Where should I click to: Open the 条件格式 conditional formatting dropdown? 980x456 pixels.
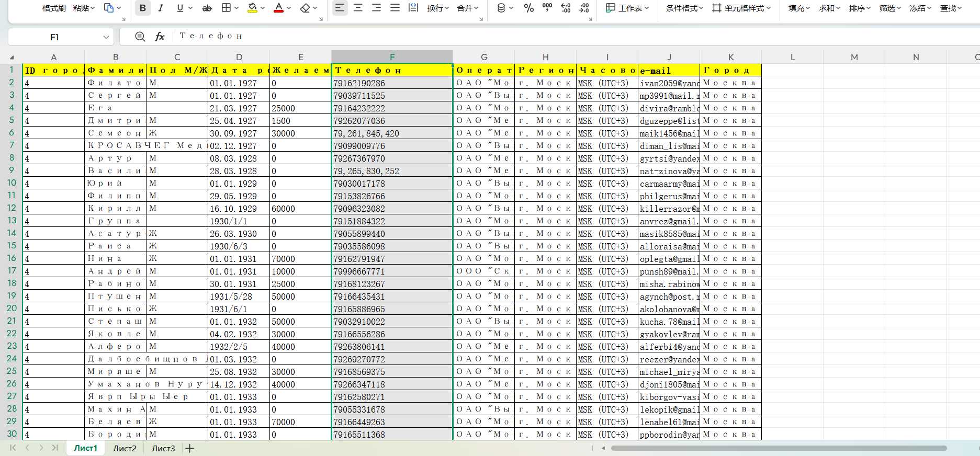[x=684, y=8]
